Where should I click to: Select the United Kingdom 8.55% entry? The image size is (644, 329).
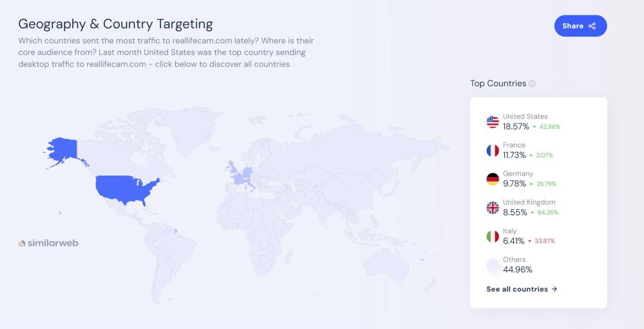pyautogui.click(x=528, y=207)
